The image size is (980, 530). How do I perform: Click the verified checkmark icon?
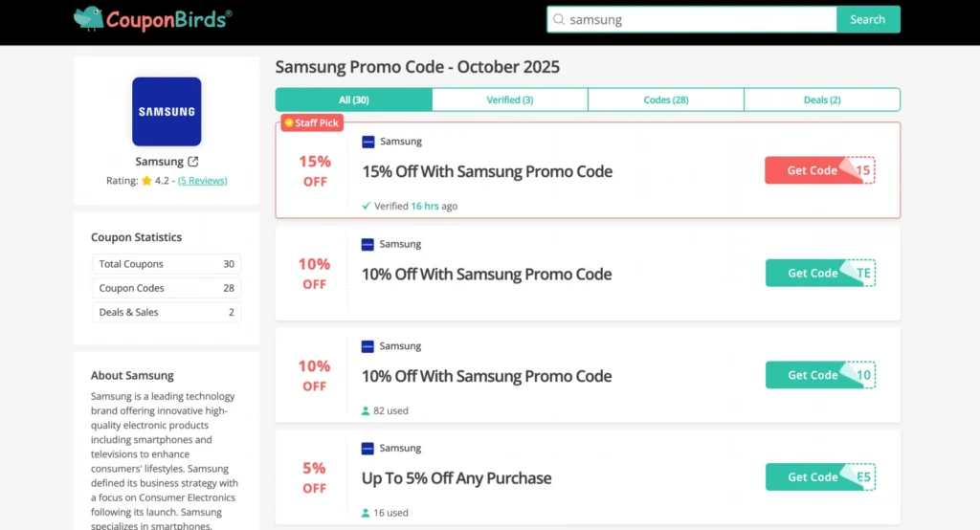click(367, 206)
